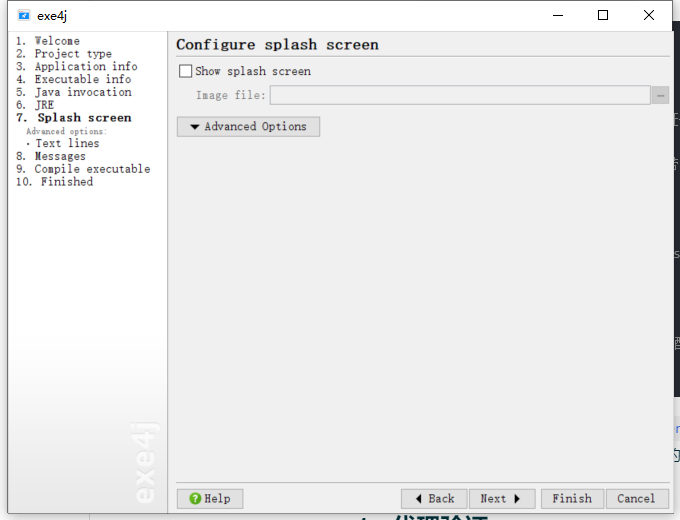Click the exe4j title bar icon
The width and height of the screenshot is (680, 520).
click(24, 15)
